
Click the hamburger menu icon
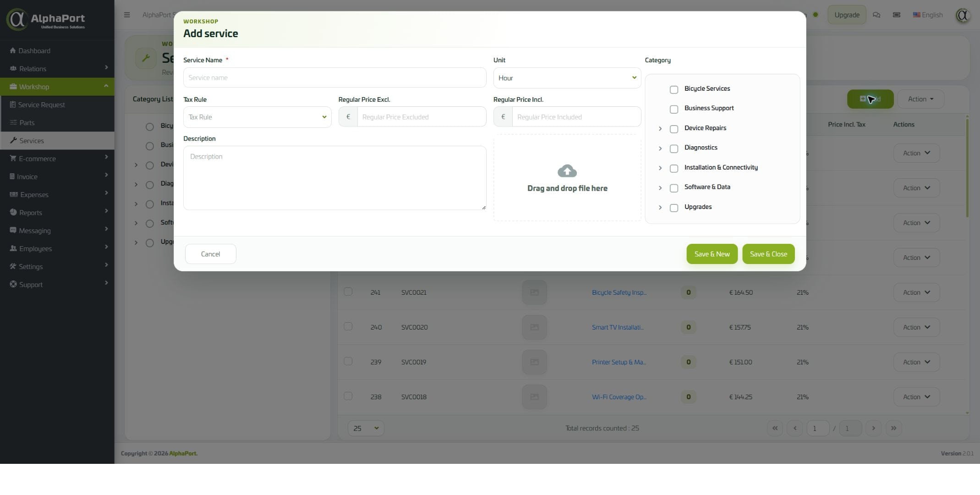[127, 15]
